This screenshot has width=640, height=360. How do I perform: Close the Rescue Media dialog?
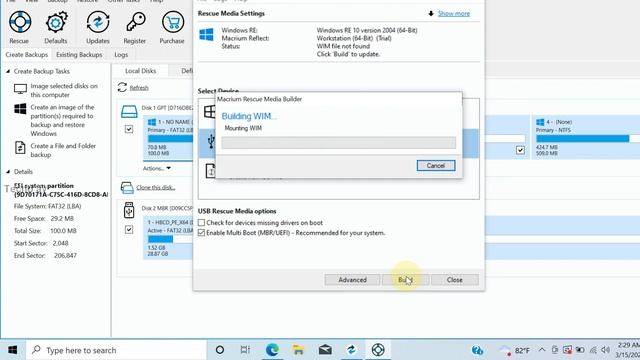click(454, 280)
